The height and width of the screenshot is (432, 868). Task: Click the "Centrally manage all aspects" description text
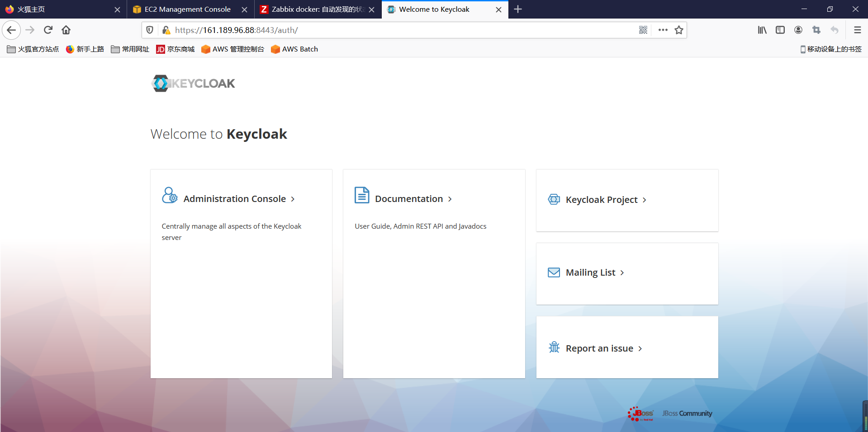231,232
